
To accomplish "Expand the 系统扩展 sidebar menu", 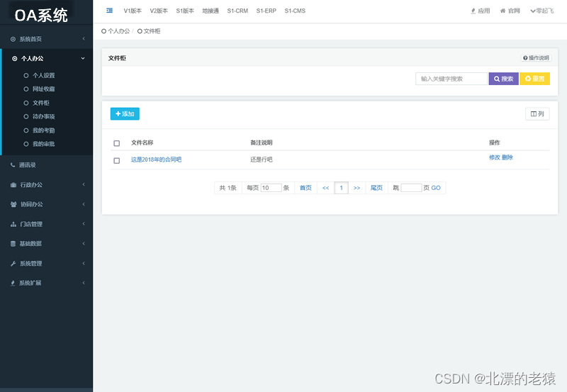I will [x=46, y=283].
